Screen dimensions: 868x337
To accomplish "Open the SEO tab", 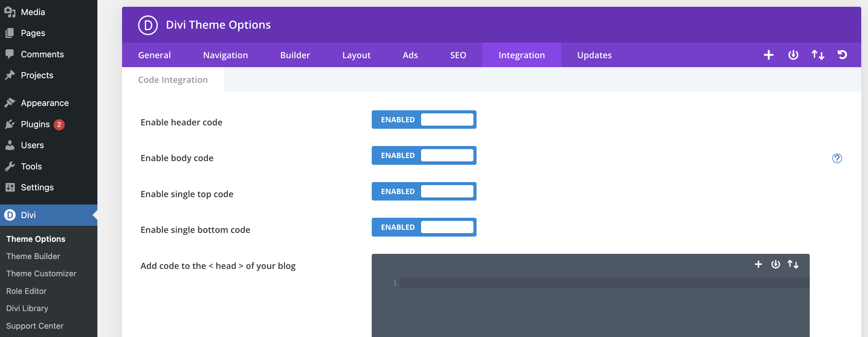I will tap(458, 55).
